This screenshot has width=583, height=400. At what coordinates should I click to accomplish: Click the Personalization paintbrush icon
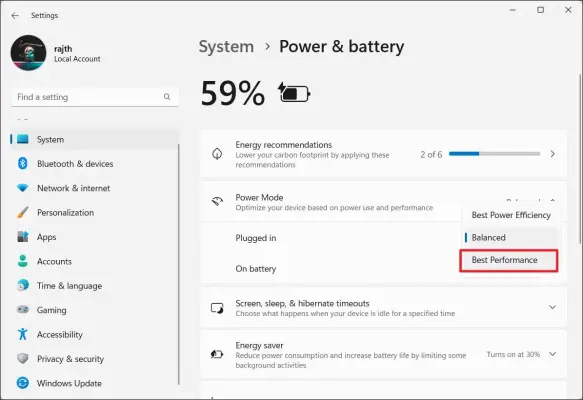point(23,212)
